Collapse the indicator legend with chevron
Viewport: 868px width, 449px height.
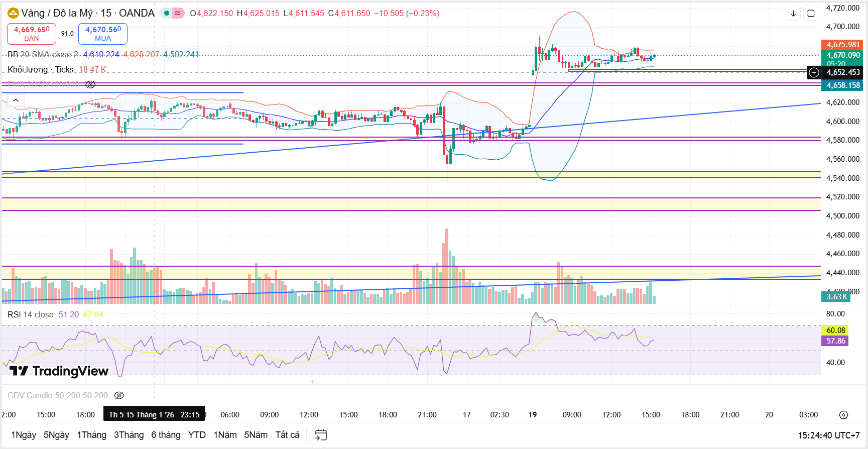pos(16,100)
